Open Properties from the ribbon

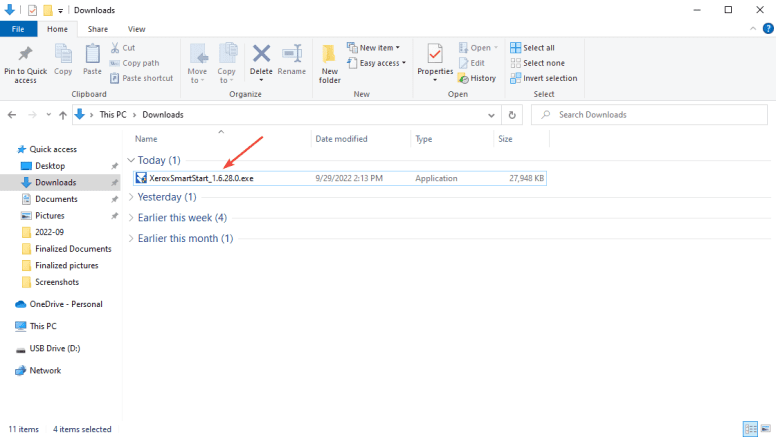coord(435,59)
